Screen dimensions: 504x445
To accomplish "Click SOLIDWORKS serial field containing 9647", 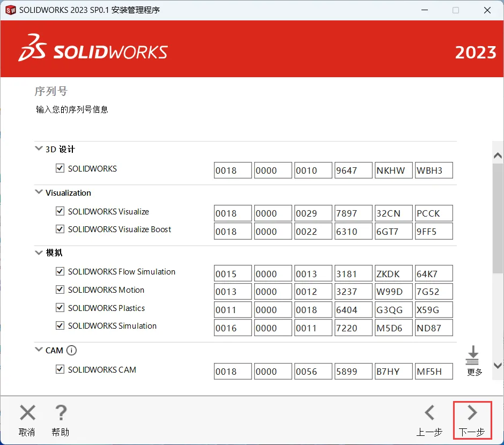I will (353, 170).
